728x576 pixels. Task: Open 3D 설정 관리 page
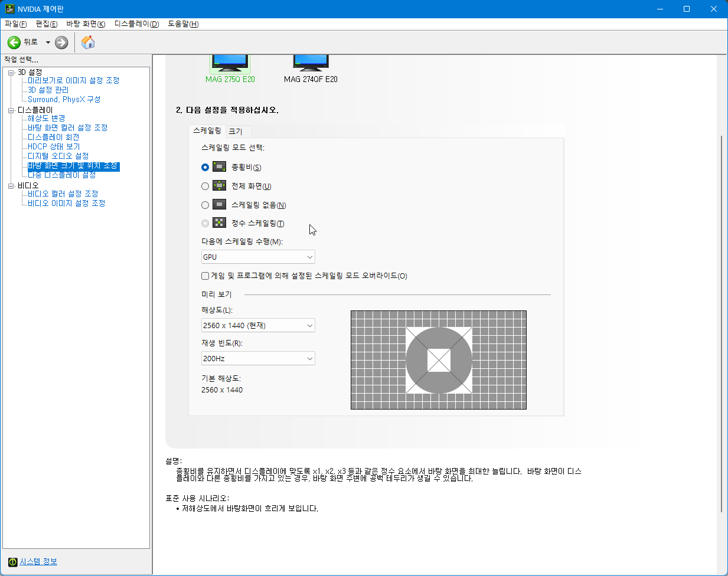tap(48, 90)
